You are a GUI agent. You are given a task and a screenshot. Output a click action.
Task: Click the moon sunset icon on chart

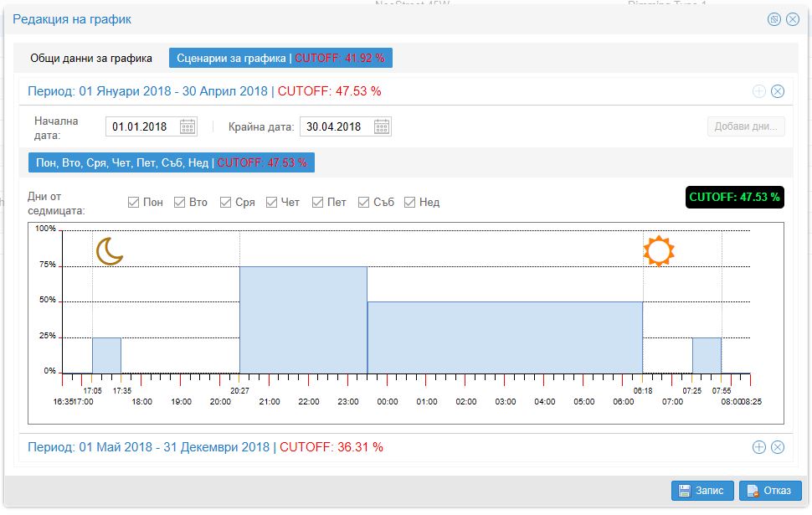[x=109, y=251]
